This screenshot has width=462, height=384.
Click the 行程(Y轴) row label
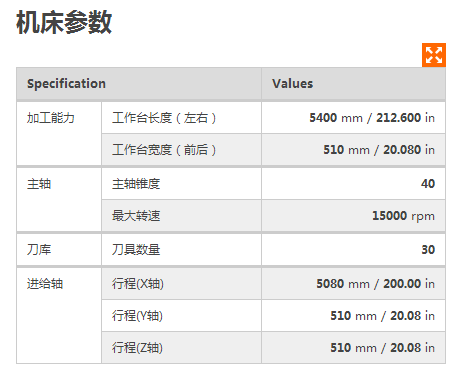(x=137, y=316)
